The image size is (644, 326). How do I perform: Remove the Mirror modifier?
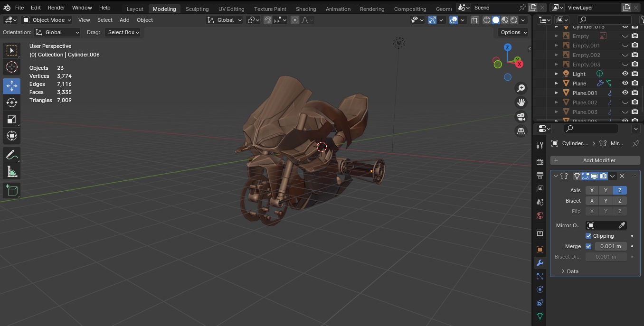point(622,176)
